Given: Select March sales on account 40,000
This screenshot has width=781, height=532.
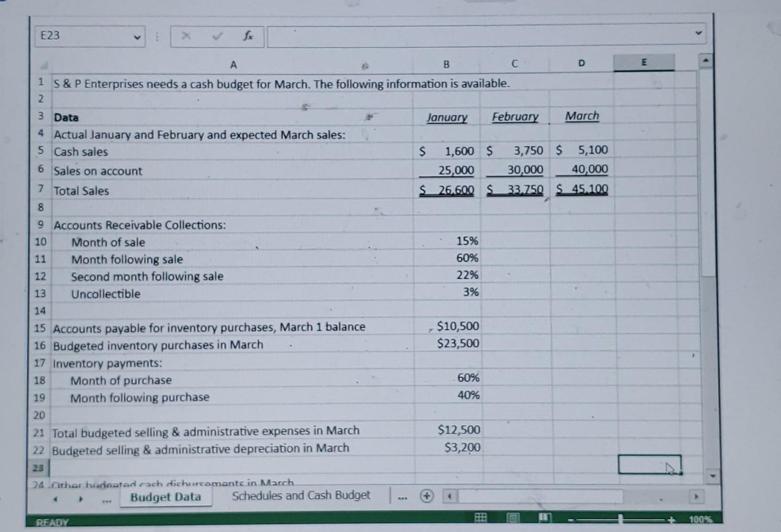Looking at the screenshot, I should pos(582,169).
